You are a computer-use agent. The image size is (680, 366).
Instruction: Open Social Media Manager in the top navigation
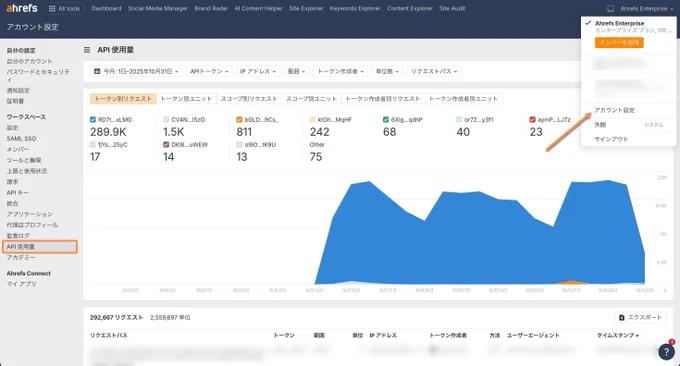click(x=157, y=9)
